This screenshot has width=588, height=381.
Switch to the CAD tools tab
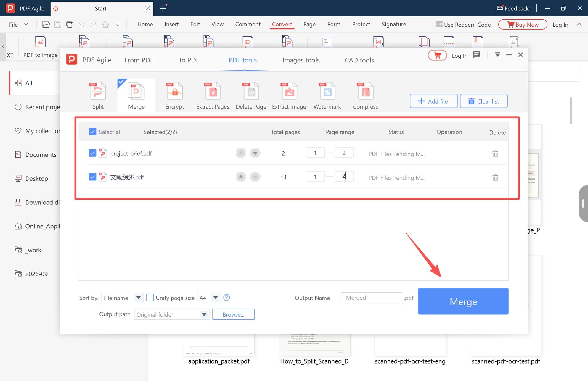(359, 60)
